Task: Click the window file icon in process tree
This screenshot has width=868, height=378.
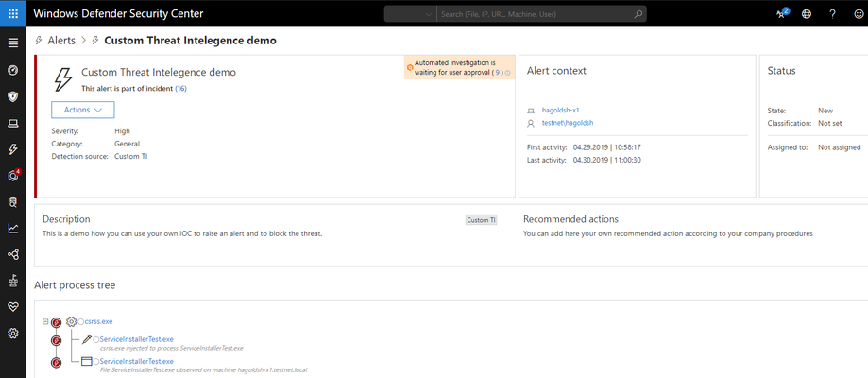Action: pos(86,361)
